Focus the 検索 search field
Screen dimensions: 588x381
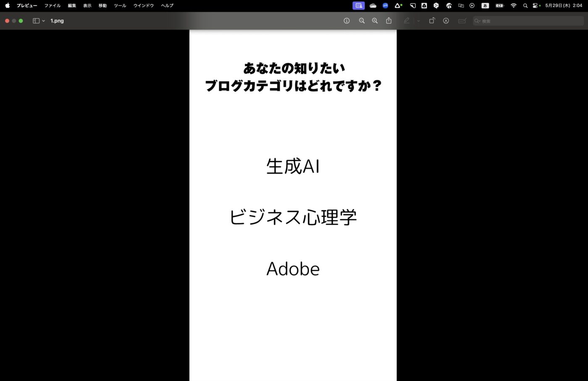[528, 21]
